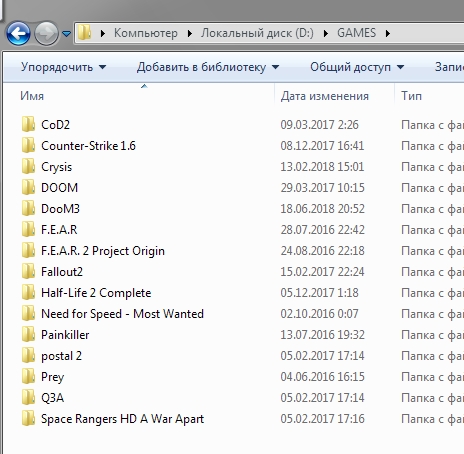
Task: Click the F.E.A.R folder name
Action: pyautogui.click(x=59, y=230)
